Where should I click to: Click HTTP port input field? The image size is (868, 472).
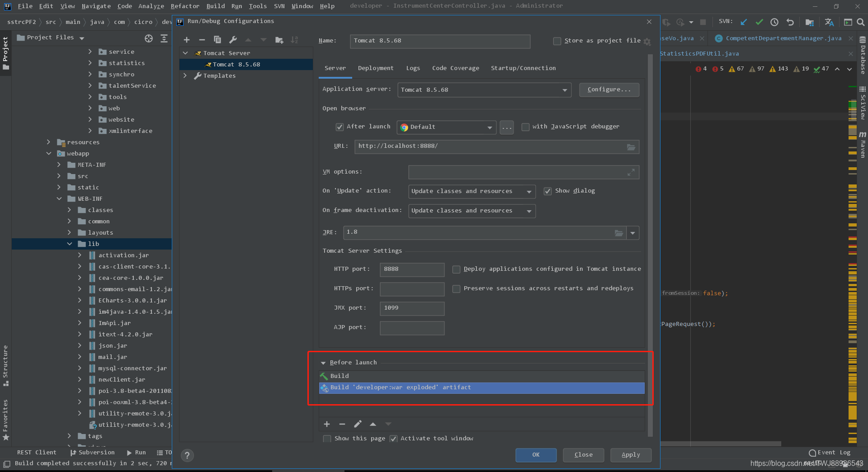coord(412,269)
